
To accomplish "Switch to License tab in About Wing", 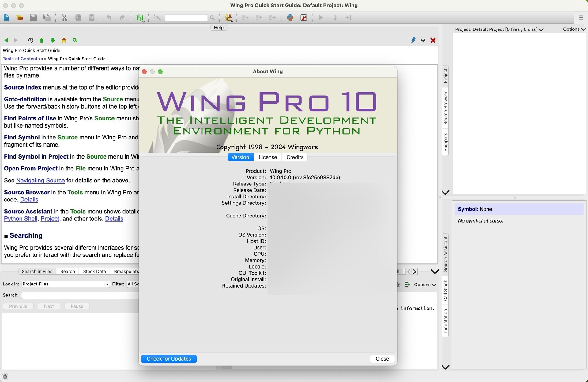I will 268,157.
